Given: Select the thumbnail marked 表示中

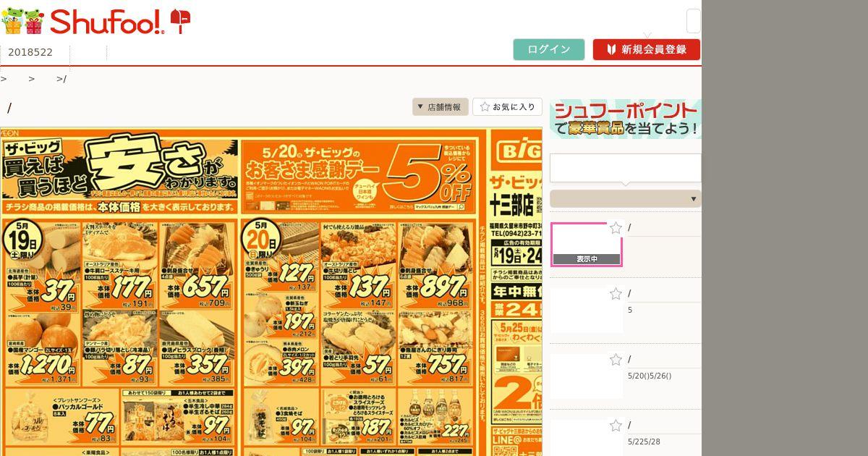Looking at the screenshot, I should pyautogui.click(x=587, y=245).
